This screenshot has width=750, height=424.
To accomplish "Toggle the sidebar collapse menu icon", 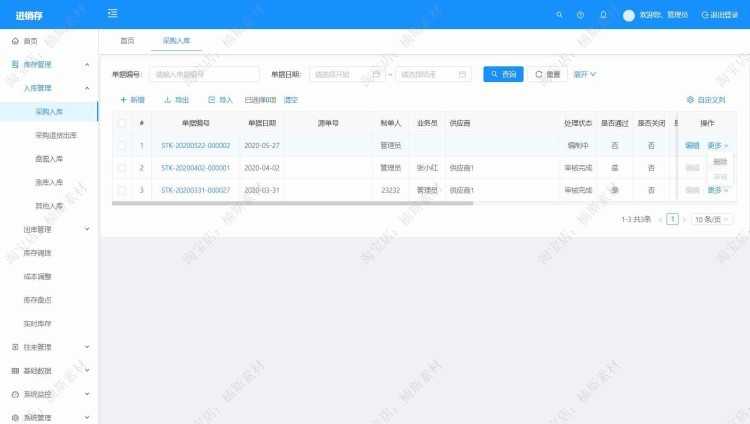I will pyautogui.click(x=112, y=13).
